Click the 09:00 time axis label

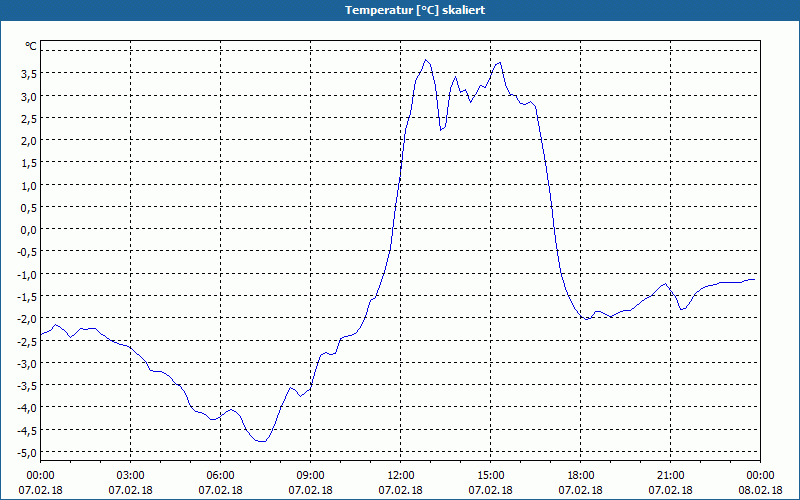pyautogui.click(x=311, y=476)
